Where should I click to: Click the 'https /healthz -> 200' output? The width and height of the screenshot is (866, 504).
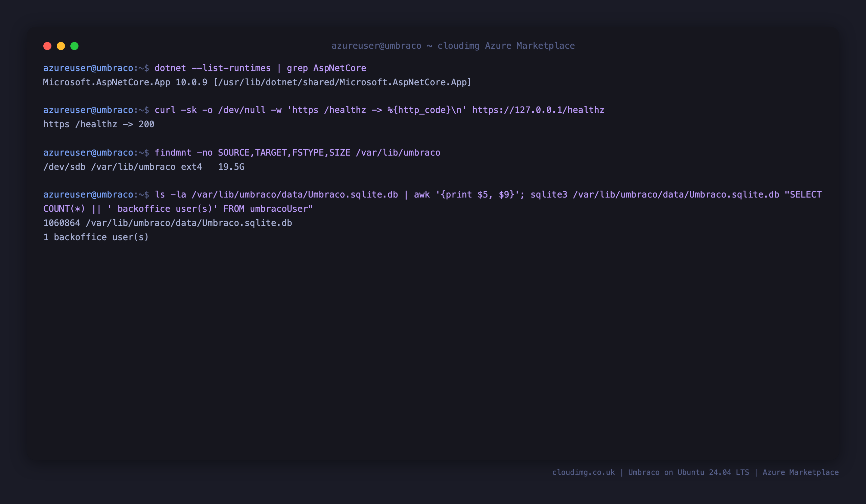pyautogui.click(x=99, y=124)
